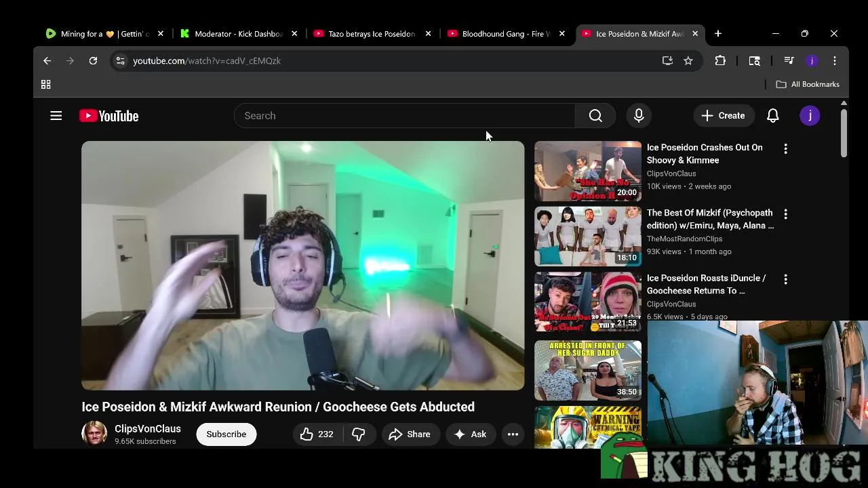Close the Bloodhound Gang tab
Viewport: 868px width, 488px height.
pyautogui.click(x=561, y=34)
